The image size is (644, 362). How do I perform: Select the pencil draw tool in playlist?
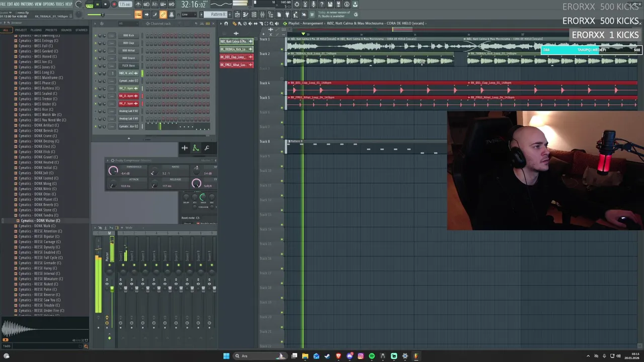234,23
